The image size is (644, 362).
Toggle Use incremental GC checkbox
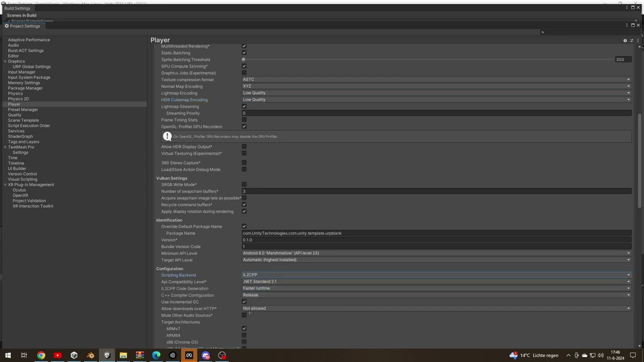click(x=244, y=302)
